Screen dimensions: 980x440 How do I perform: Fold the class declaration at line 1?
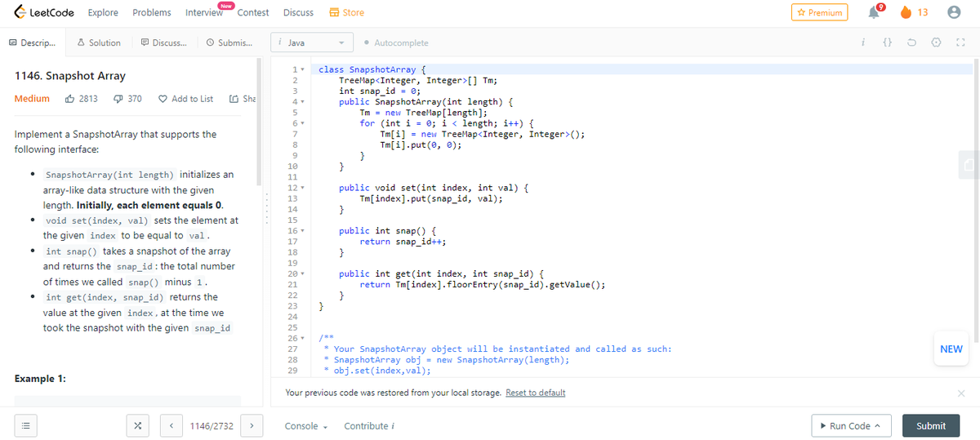pos(301,70)
